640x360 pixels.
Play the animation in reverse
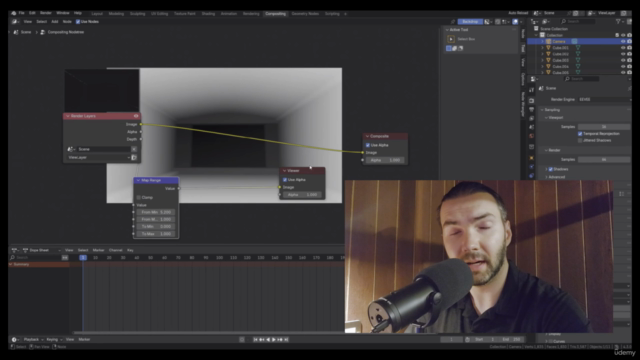[x=268, y=339]
